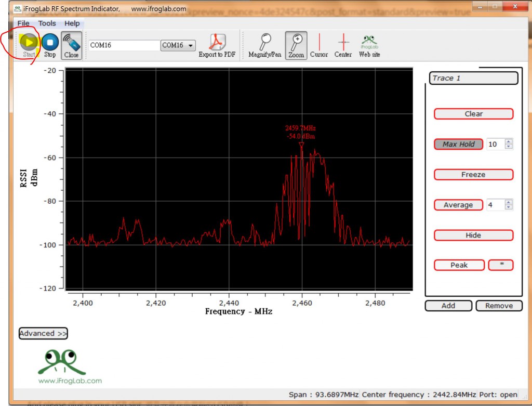Expand the Advanced >> options
The width and height of the screenshot is (532, 406).
pos(43,333)
